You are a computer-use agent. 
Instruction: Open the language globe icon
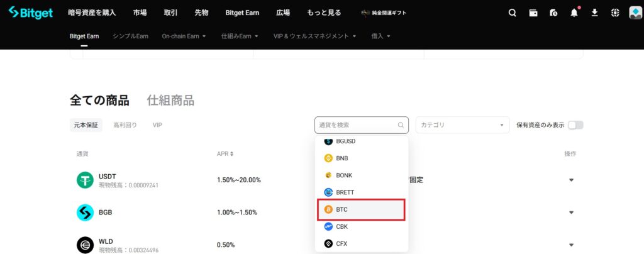click(615, 13)
